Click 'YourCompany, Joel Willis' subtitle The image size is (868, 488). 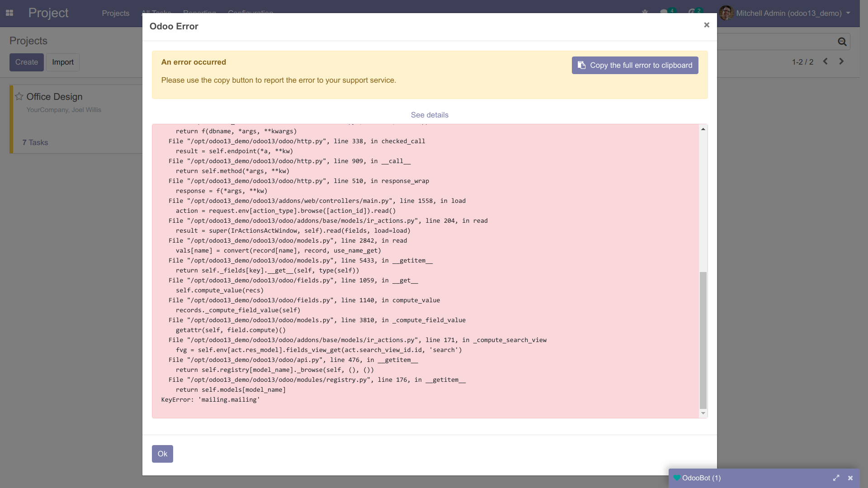coord(64,110)
